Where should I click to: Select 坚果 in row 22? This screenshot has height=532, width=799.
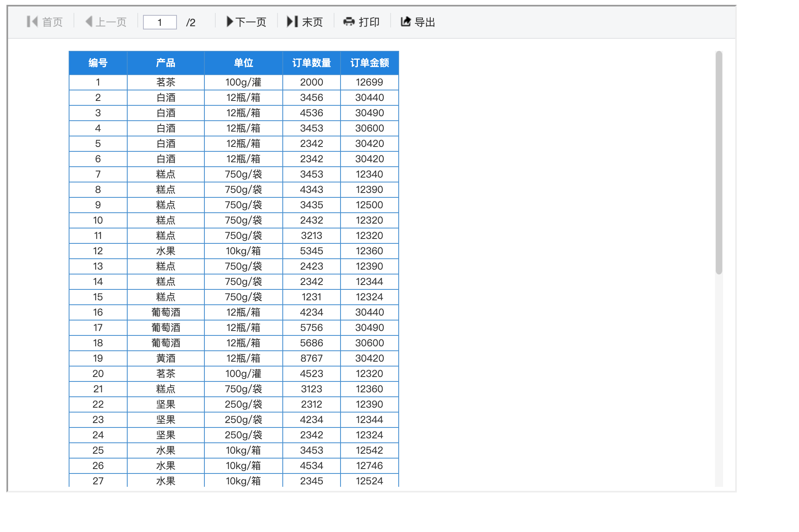pos(166,404)
